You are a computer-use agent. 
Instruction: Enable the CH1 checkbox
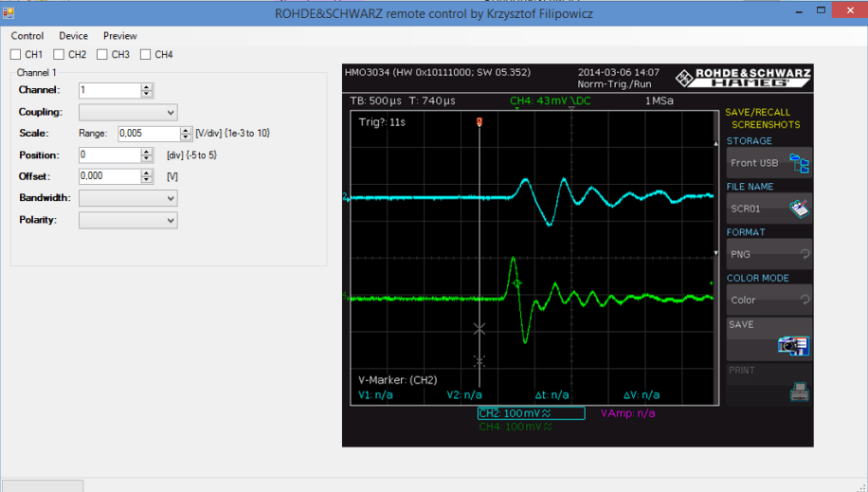15,54
